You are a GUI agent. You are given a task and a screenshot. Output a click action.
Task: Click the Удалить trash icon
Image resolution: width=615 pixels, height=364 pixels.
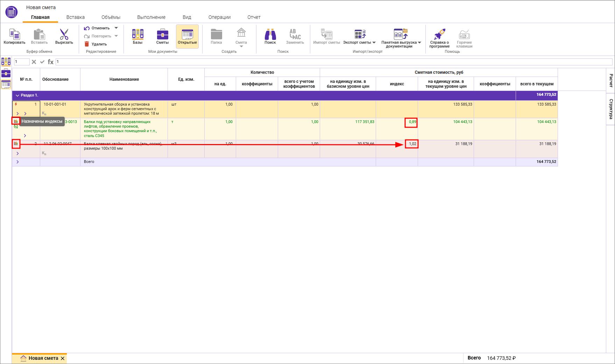pyautogui.click(x=87, y=44)
